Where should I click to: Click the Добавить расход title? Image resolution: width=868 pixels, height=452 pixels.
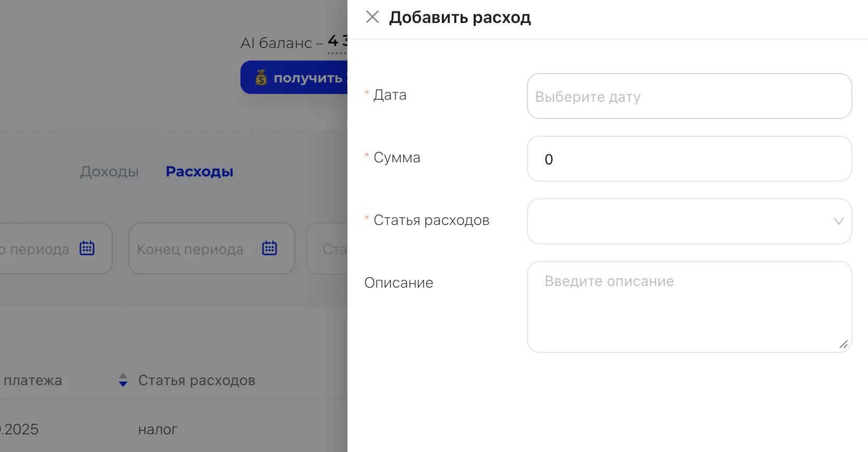(x=460, y=18)
